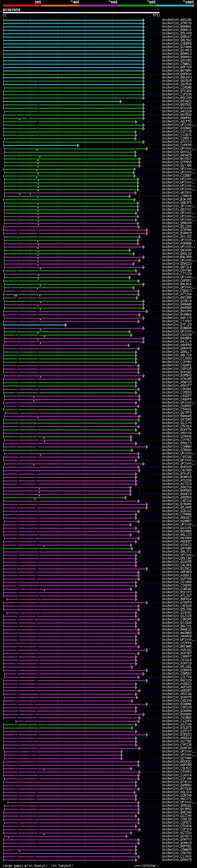This screenshot has height=868, width=197.
Task: Click the white query sequence bar
Action: [x=81, y=12]
